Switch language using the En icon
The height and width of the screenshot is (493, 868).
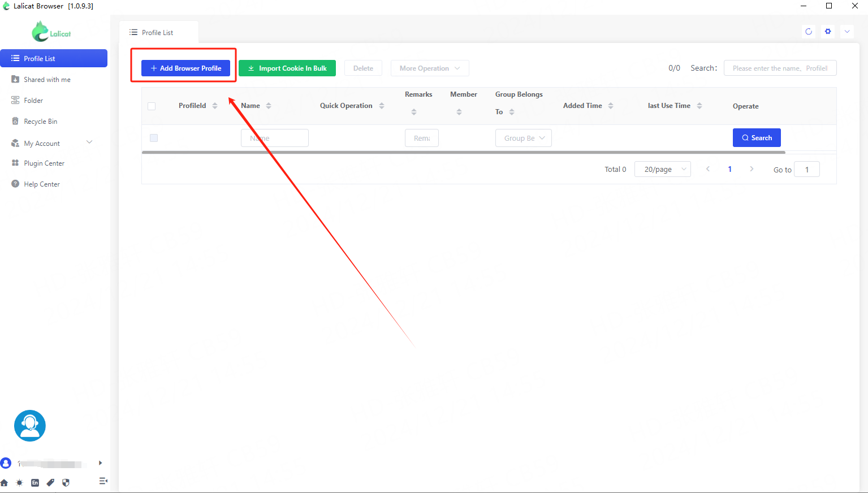click(x=35, y=483)
